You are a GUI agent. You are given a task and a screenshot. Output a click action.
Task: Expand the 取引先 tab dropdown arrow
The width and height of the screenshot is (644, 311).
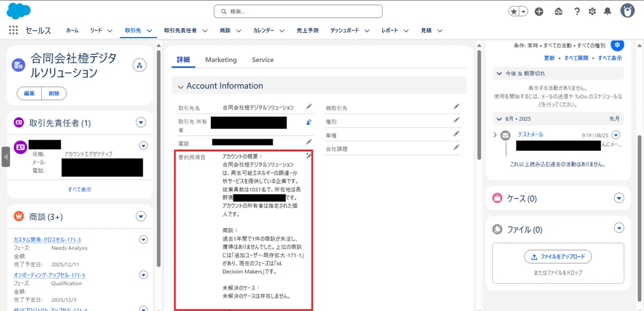click(149, 31)
